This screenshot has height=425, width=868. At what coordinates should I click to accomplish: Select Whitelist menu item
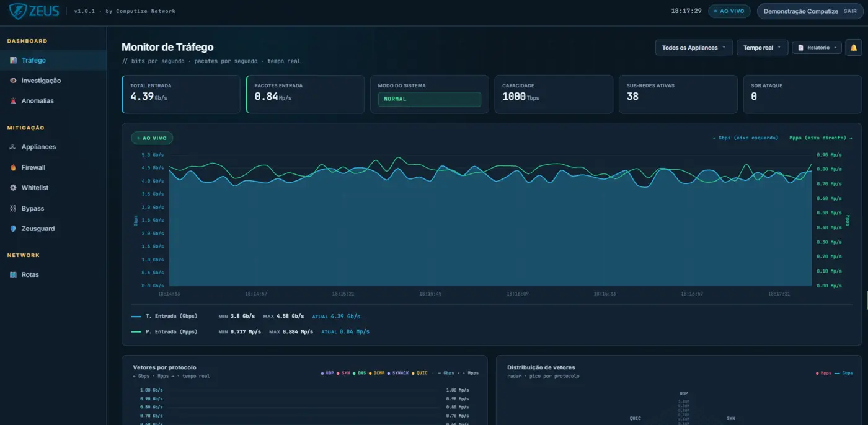point(53,188)
